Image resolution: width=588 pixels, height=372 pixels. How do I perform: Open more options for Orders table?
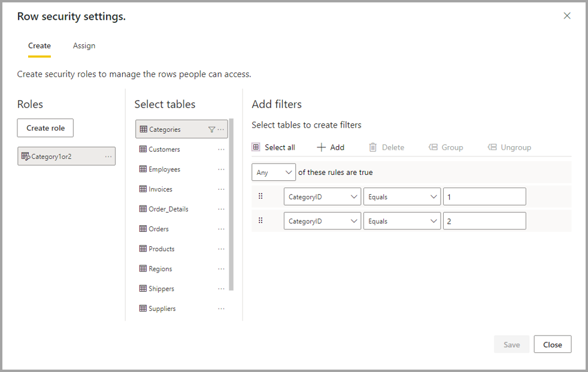coord(222,229)
